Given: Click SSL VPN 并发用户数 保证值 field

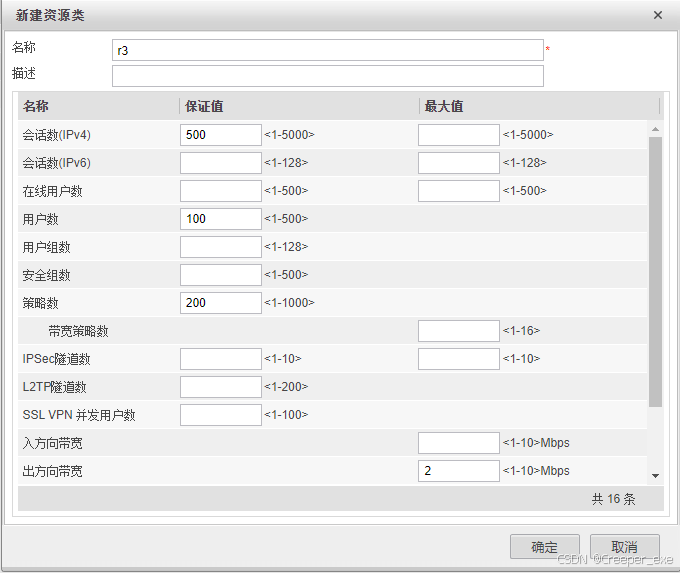Looking at the screenshot, I should click(x=221, y=415).
